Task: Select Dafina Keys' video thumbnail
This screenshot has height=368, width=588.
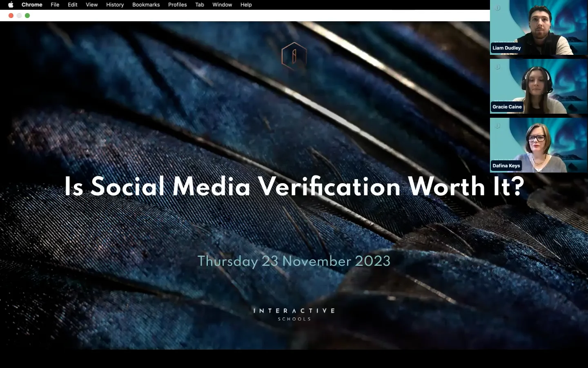Action: (x=539, y=145)
